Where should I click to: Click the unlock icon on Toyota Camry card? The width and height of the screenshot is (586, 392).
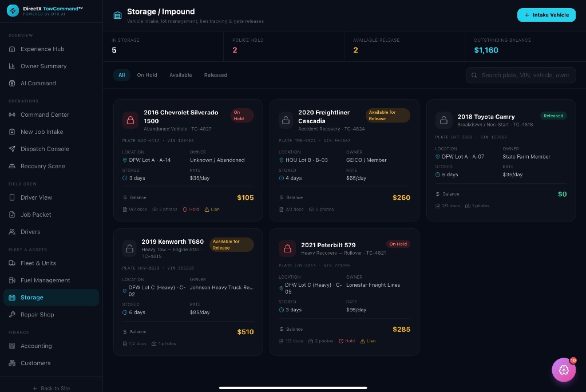click(x=444, y=120)
